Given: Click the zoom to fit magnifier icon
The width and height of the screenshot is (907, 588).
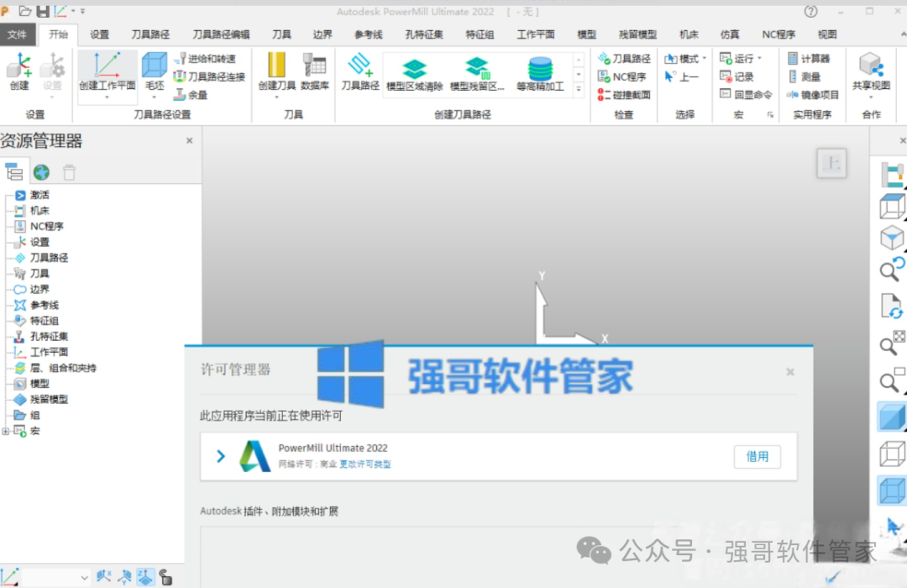Looking at the screenshot, I should pyautogui.click(x=891, y=344).
